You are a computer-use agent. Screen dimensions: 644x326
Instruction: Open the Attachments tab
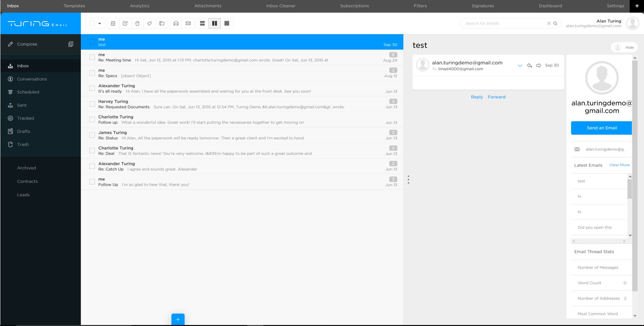[208, 6]
